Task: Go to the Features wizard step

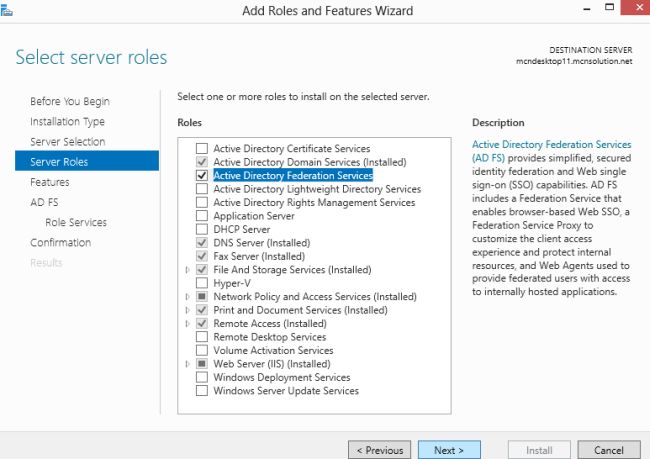Action: click(x=50, y=182)
